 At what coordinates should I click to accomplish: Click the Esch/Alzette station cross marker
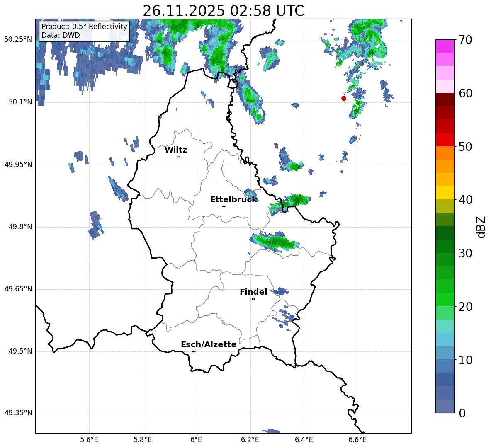tap(194, 351)
